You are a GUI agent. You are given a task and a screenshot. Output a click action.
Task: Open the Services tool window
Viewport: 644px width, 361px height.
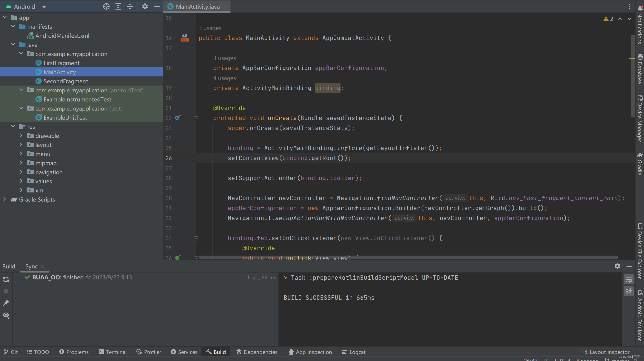click(184, 352)
